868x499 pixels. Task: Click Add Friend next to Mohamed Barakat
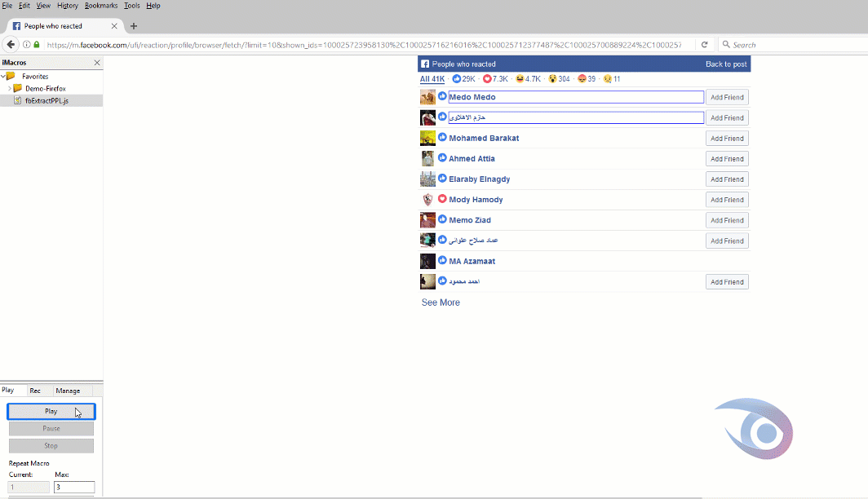click(726, 139)
